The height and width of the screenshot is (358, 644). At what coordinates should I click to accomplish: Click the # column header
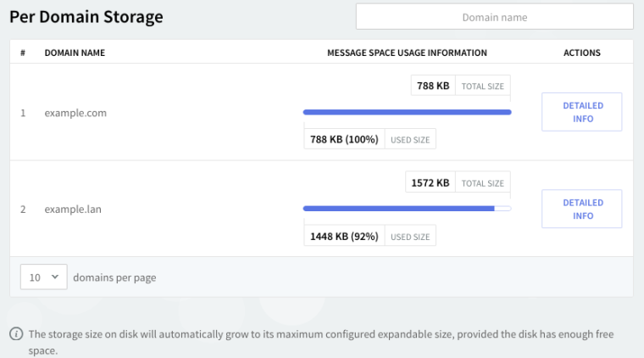point(23,53)
